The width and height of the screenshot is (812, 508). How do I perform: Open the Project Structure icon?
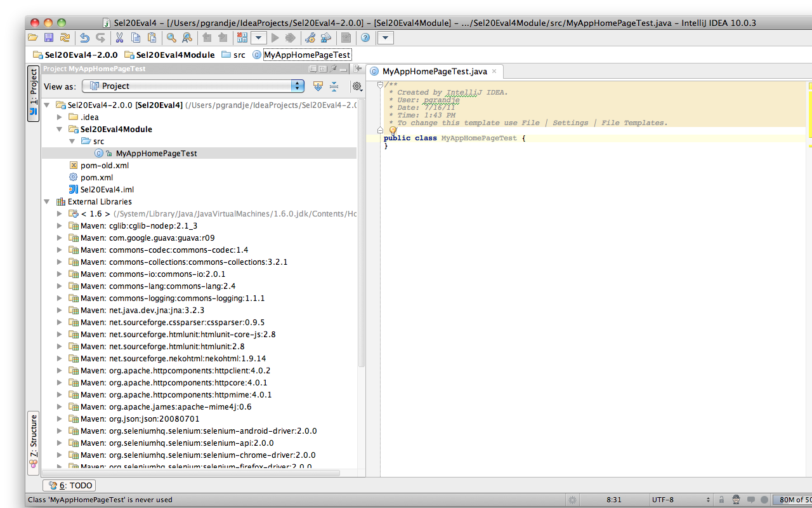pyautogui.click(x=326, y=38)
